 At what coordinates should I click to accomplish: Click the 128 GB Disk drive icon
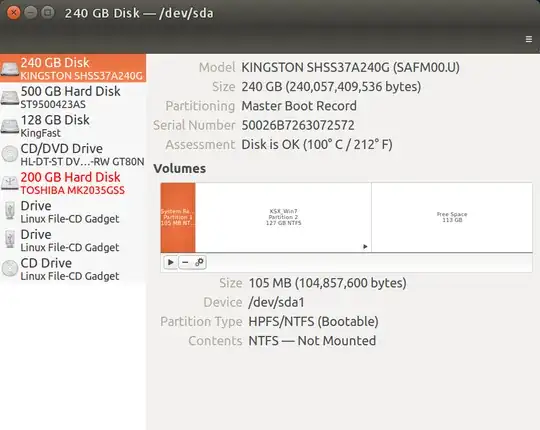pyautogui.click(x=10, y=126)
